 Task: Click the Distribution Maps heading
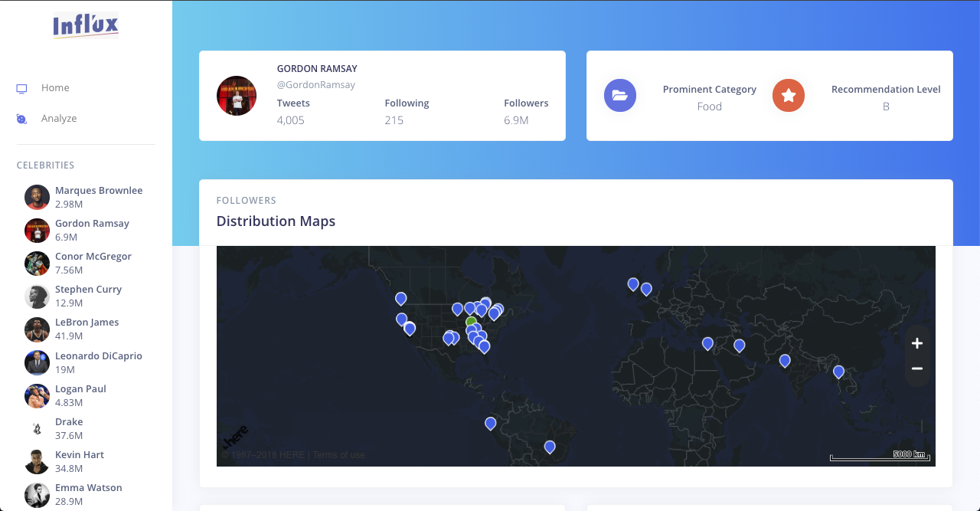pos(276,221)
